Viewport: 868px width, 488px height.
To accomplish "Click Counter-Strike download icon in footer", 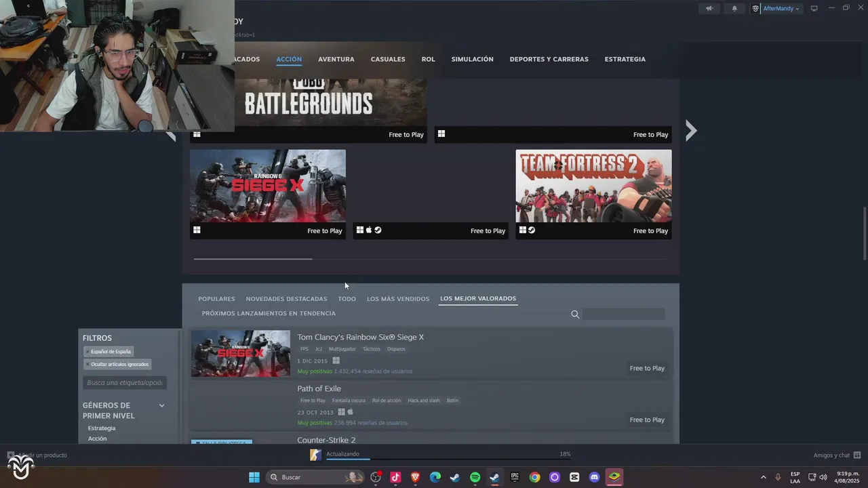I will (315, 455).
